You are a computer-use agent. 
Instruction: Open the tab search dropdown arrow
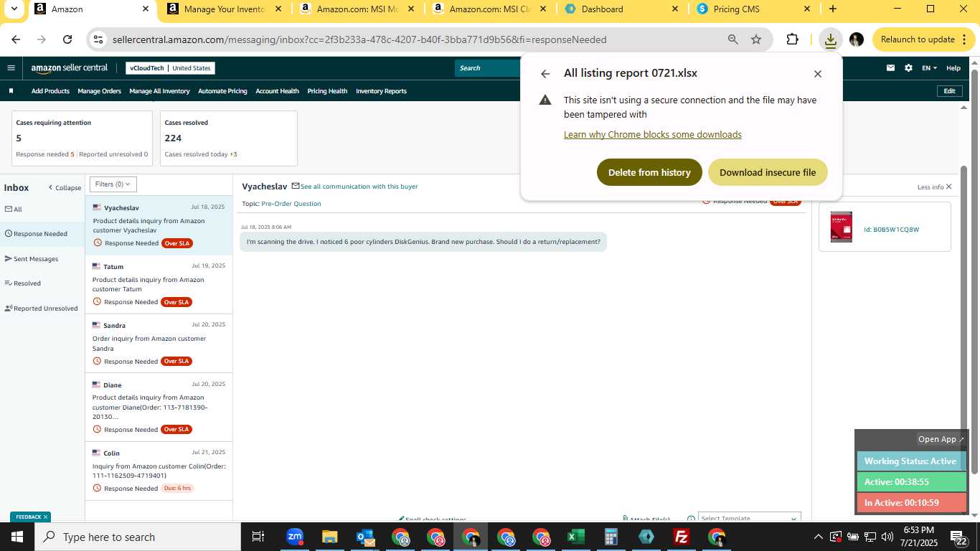click(15, 9)
